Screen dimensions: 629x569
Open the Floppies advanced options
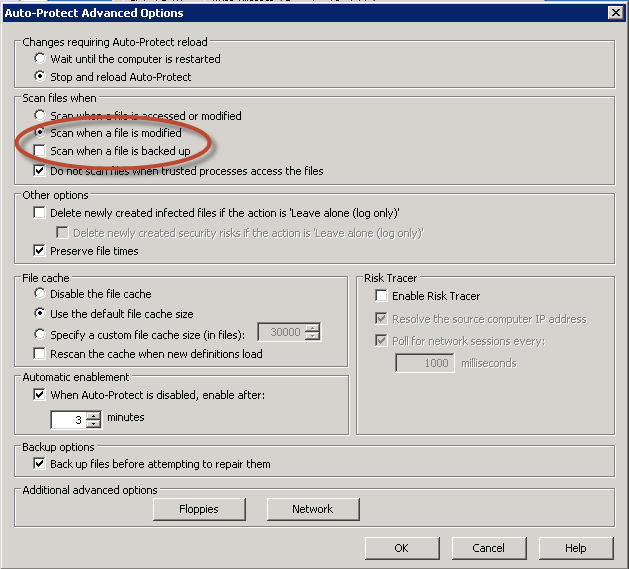click(x=199, y=509)
